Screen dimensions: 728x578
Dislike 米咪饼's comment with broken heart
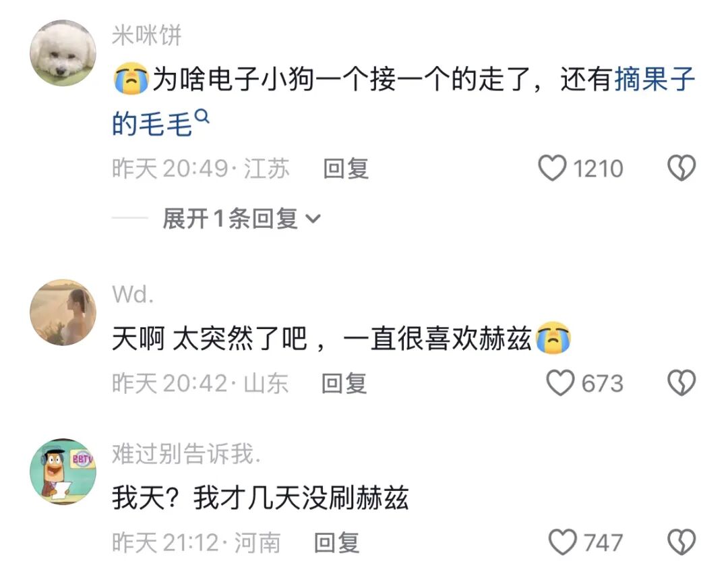pos(681,168)
